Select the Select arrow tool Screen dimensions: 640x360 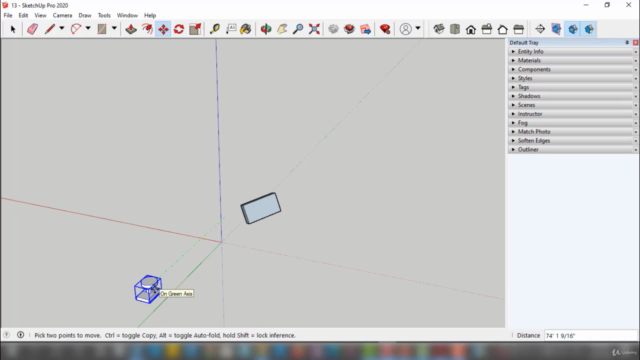13,29
